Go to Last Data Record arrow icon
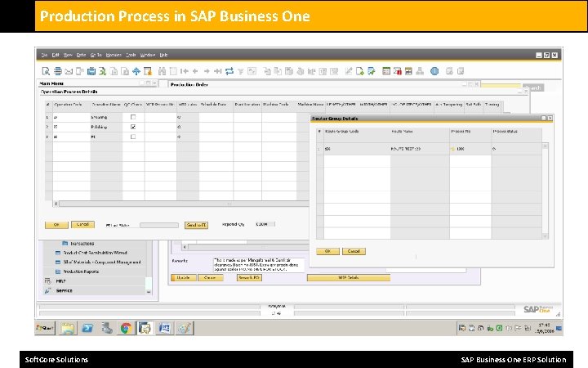The height and width of the screenshot is (368, 588). pyautogui.click(x=218, y=71)
